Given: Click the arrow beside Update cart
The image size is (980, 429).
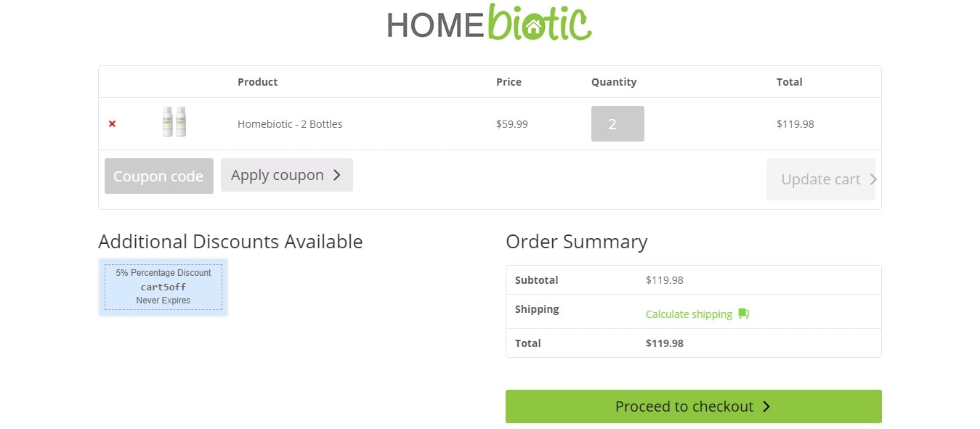Looking at the screenshot, I should click(x=872, y=179).
